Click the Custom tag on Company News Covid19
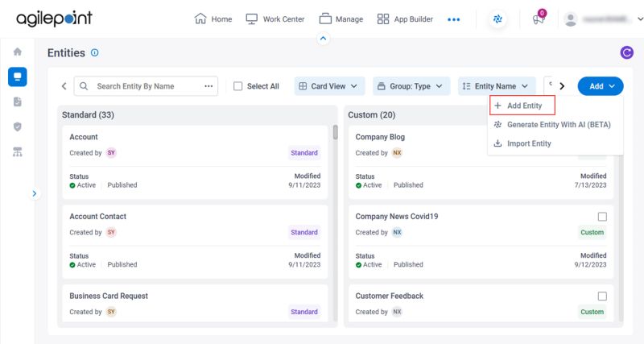This screenshot has height=344, width=644. pyautogui.click(x=592, y=233)
